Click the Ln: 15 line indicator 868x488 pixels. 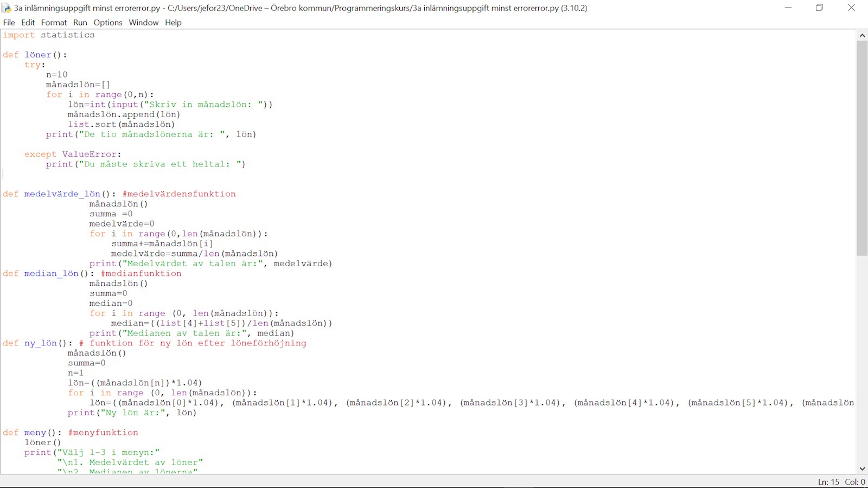pos(828,482)
